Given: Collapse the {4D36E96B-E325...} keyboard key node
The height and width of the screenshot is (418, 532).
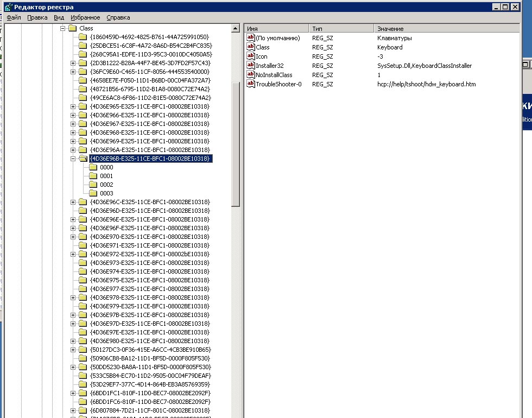Looking at the screenshot, I should click(73, 159).
